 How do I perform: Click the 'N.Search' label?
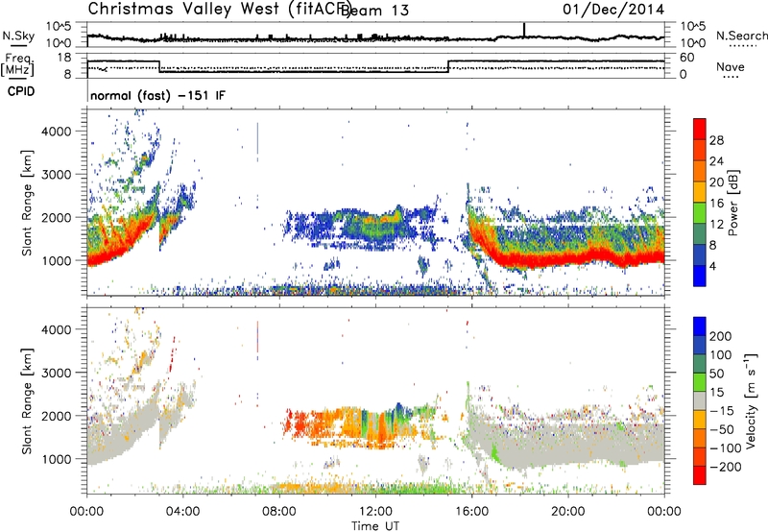(741, 36)
